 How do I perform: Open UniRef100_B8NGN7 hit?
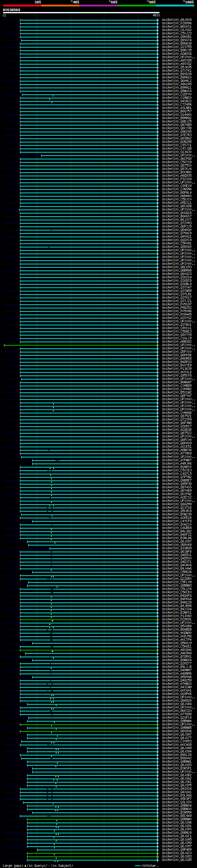(x=177, y=382)
